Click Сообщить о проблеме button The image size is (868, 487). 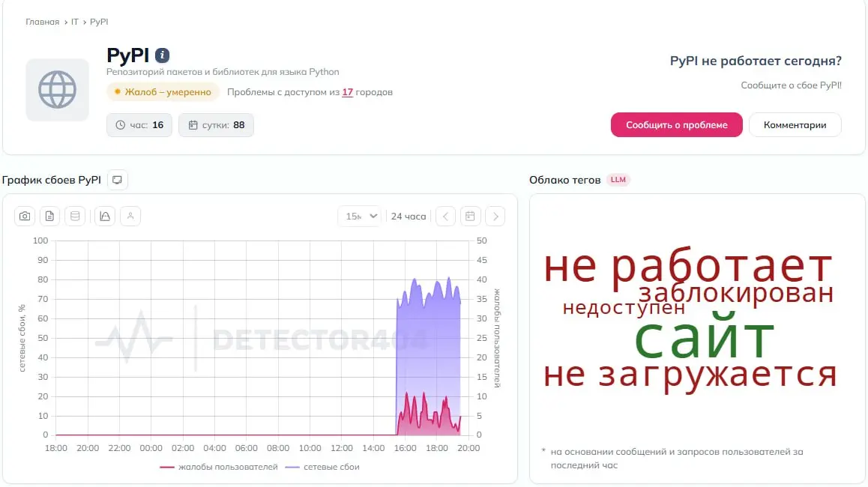[676, 125]
